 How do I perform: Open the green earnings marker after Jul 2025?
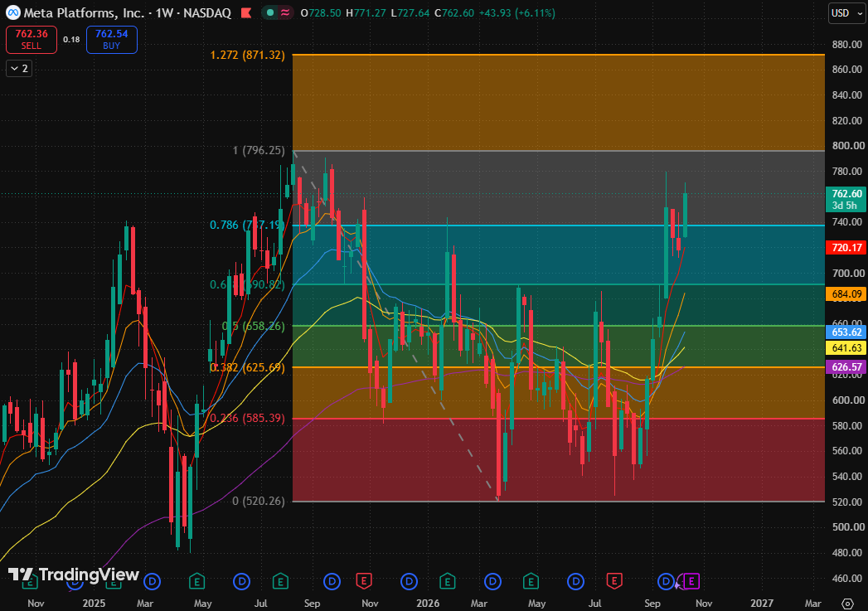pyautogui.click(x=280, y=581)
